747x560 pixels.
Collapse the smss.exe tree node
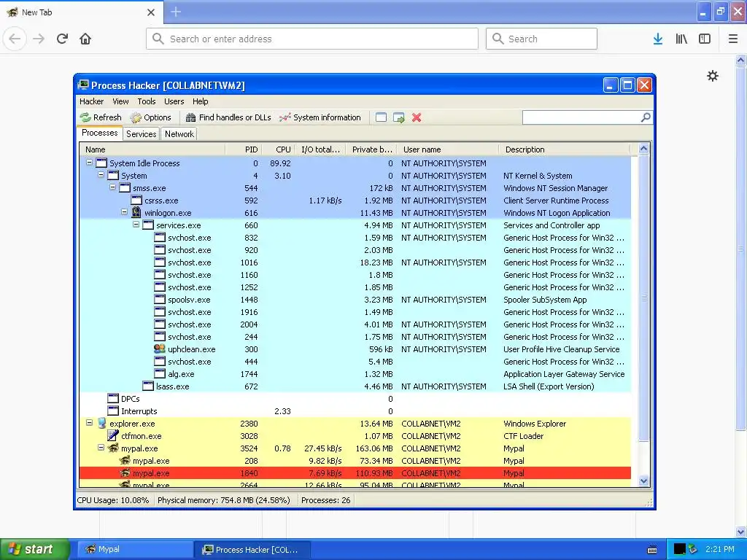(x=113, y=187)
